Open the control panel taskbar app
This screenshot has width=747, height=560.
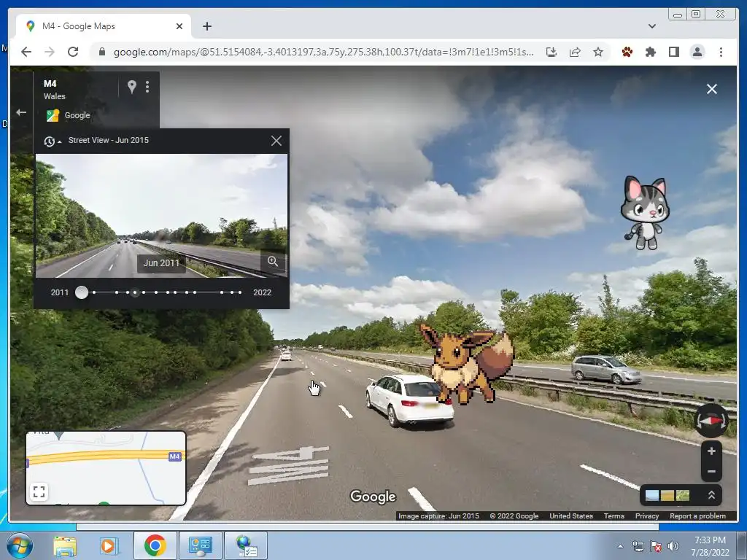(x=200, y=545)
